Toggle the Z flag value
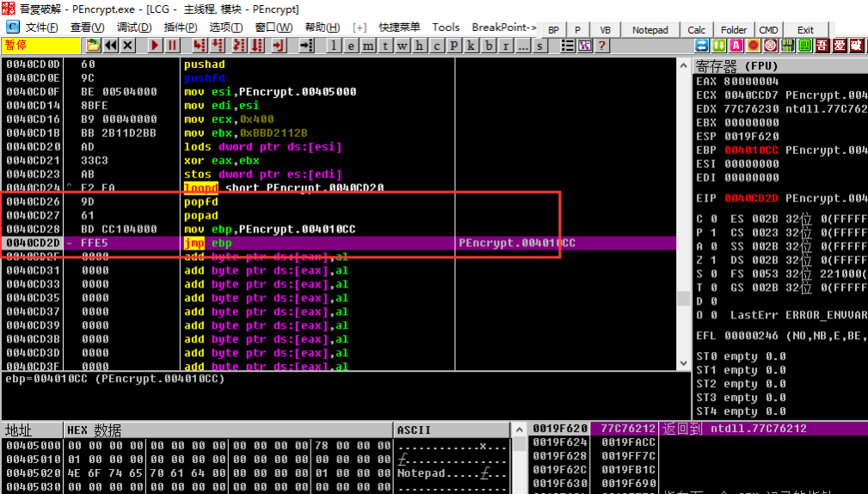Screen dimensions: 868x494 point(713,260)
